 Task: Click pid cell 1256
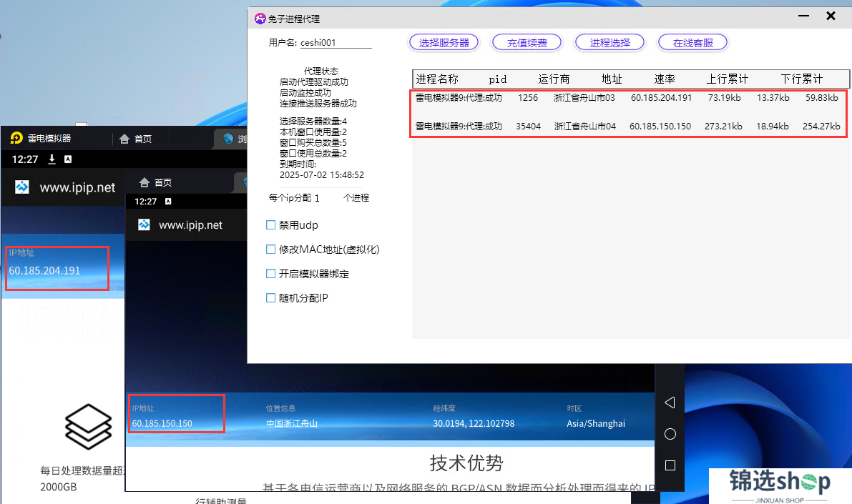528,98
